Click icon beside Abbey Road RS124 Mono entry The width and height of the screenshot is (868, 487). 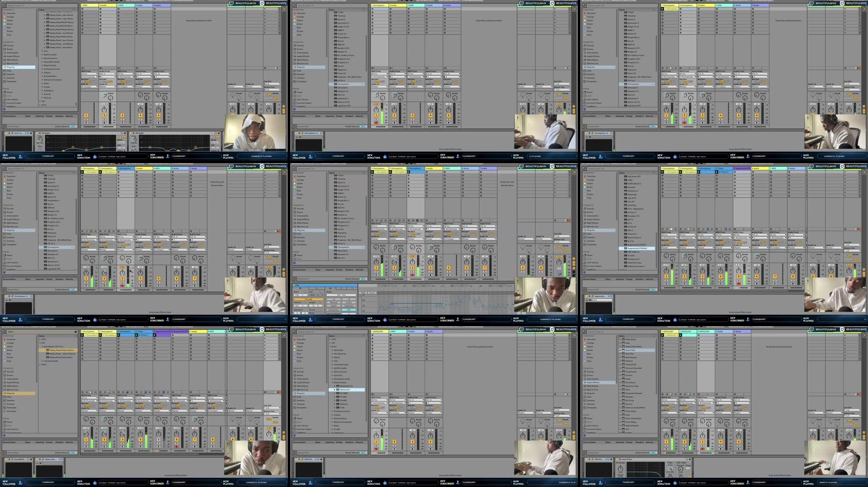click(48, 26)
